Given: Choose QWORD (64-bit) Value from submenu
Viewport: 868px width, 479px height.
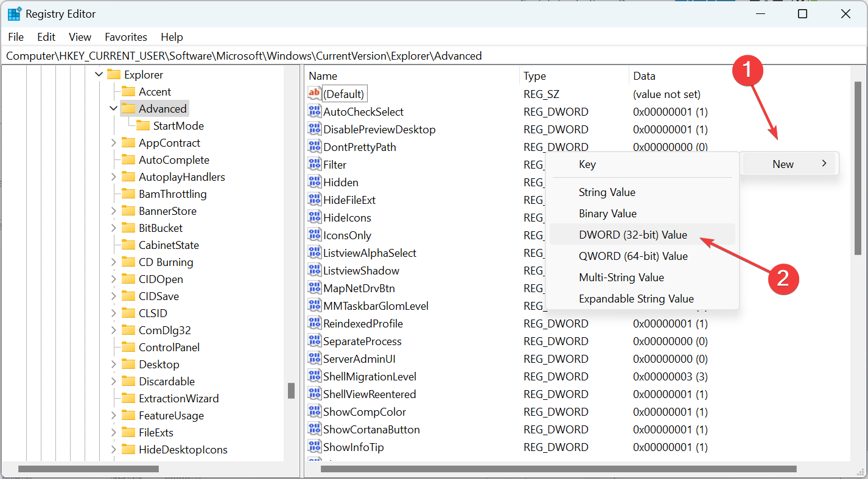Looking at the screenshot, I should point(642,256).
